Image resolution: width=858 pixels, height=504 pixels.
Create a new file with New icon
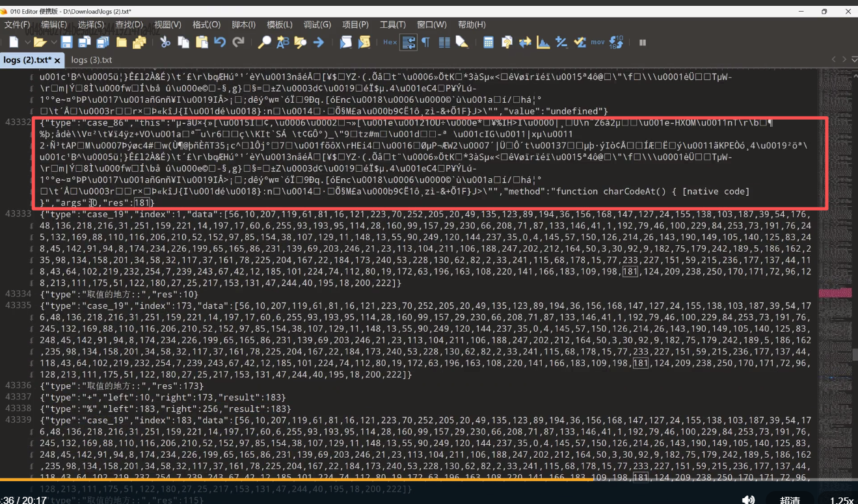[12, 42]
